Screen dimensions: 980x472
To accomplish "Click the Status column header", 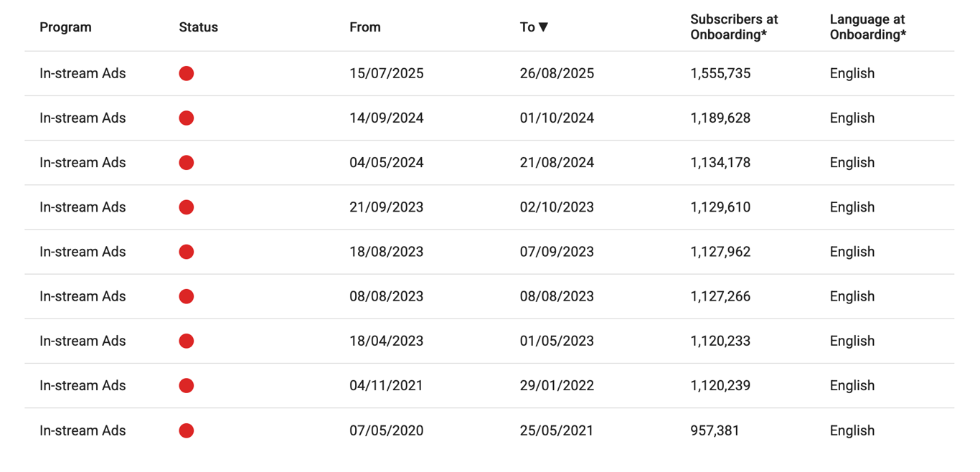I will 198,27.
